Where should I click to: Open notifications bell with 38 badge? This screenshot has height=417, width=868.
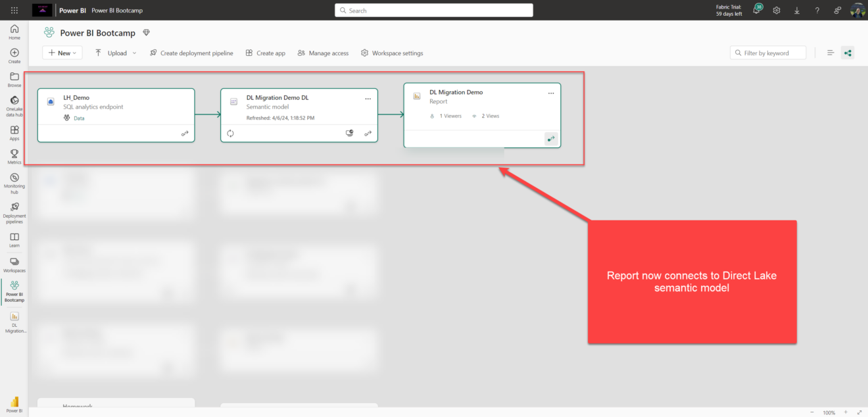pos(757,10)
